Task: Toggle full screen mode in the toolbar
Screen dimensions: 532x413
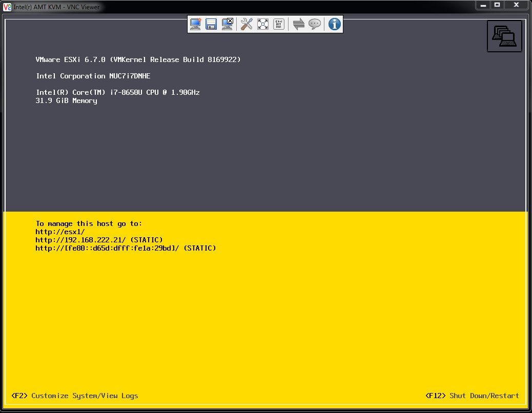Action: 263,24
